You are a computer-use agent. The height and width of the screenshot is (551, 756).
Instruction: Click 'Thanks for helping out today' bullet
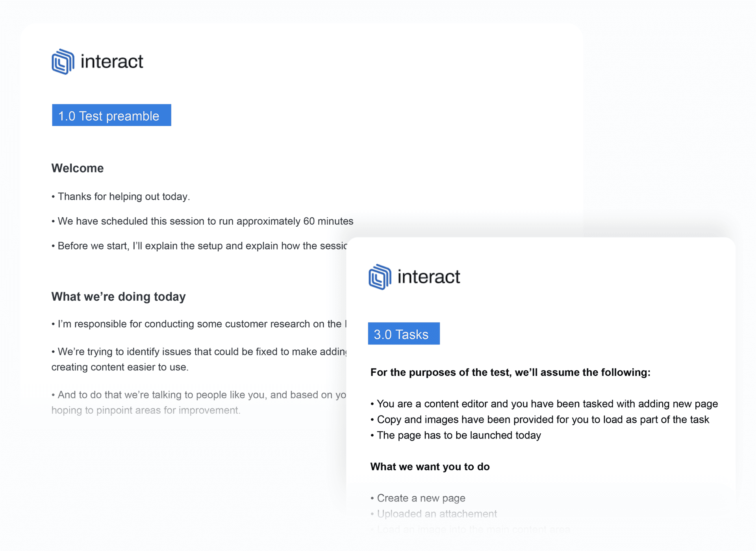click(x=120, y=196)
